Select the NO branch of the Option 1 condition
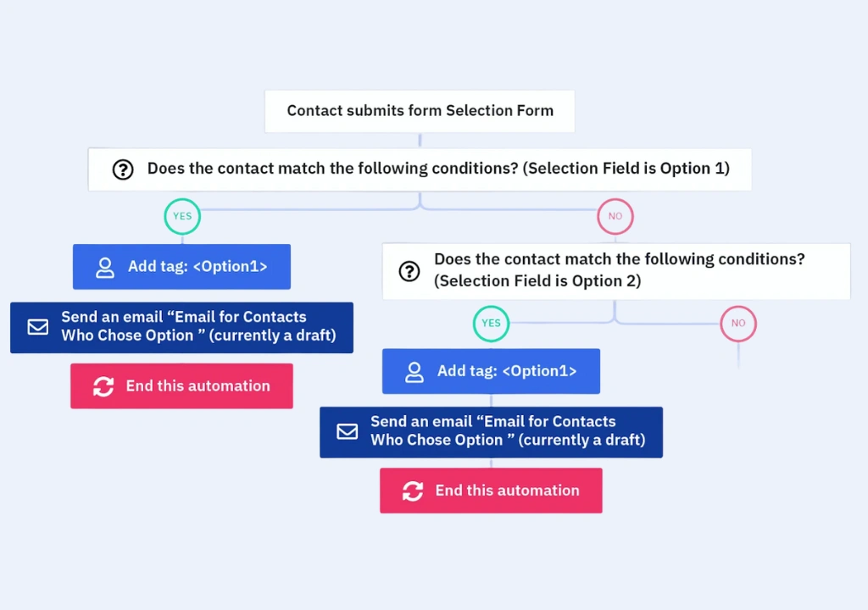The height and width of the screenshot is (610, 868). click(x=615, y=216)
